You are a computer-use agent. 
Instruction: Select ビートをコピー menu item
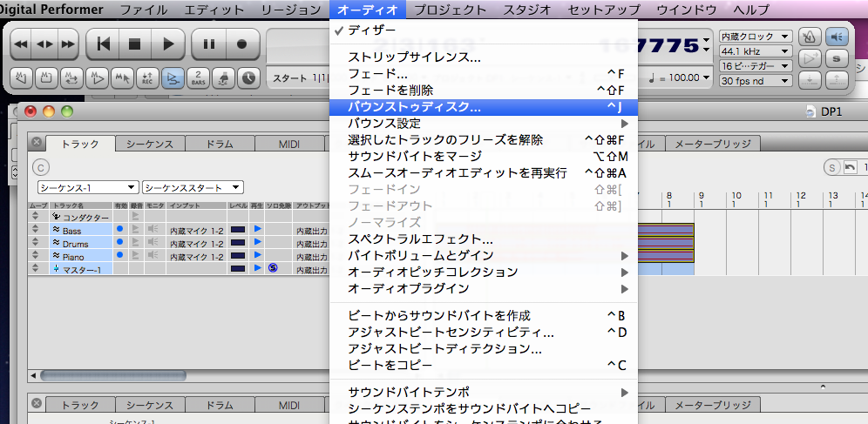click(484, 366)
